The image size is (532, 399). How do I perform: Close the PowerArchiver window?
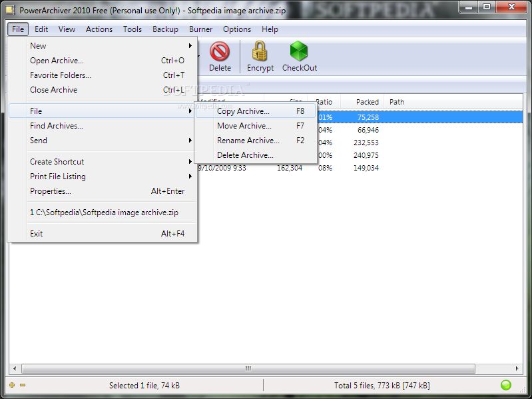tap(511, 7)
